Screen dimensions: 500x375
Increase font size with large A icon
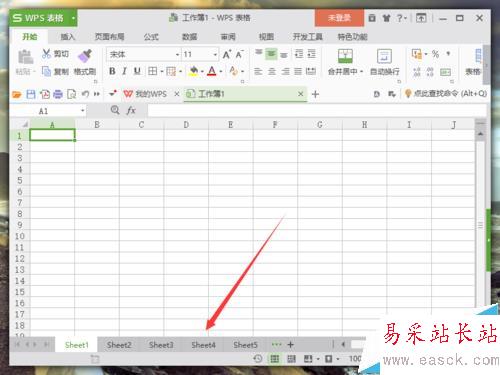227,54
